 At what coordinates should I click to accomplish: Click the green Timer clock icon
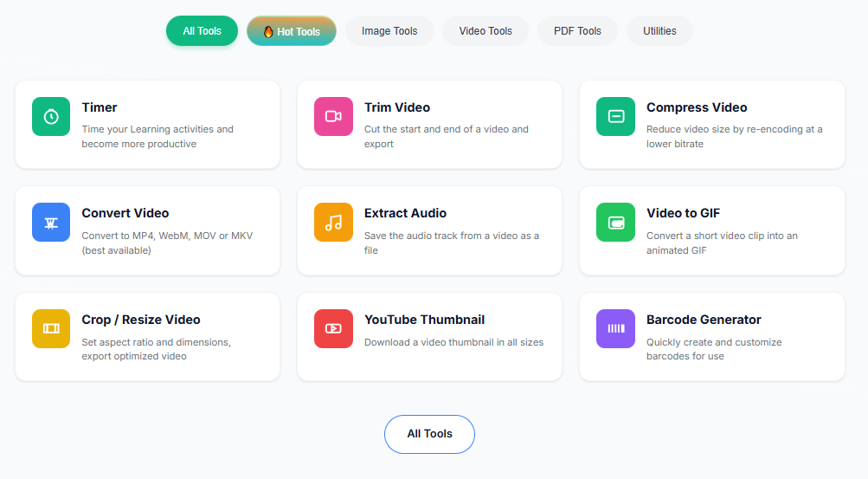[x=51, y=116]
